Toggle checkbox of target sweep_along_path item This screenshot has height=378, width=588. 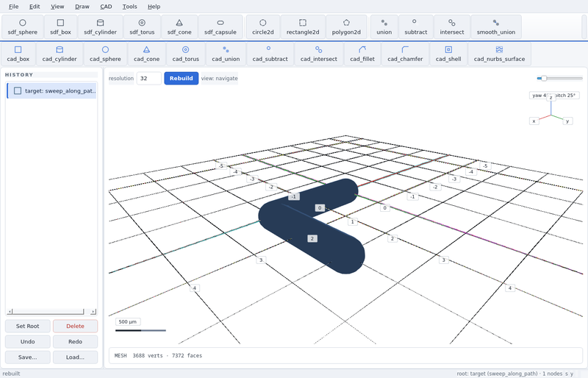tap(18, 91)
